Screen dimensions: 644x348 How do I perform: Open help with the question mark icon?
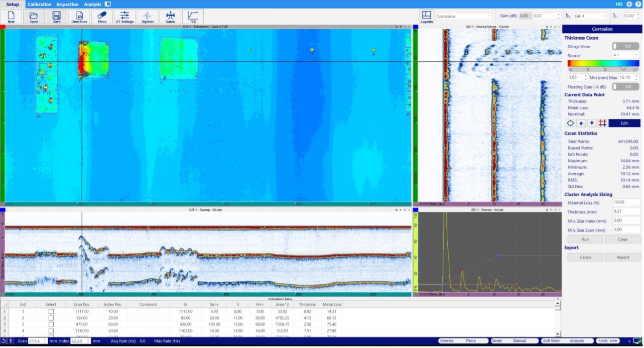tap(637, 4)
